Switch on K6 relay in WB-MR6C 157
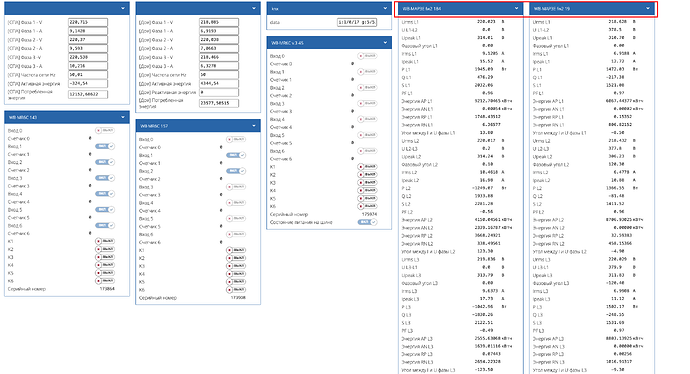This screenshot has width=690, height=374. 236,290
